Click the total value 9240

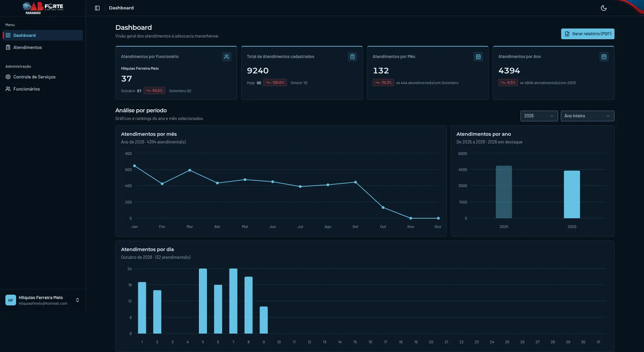click(x=258, y=71)
